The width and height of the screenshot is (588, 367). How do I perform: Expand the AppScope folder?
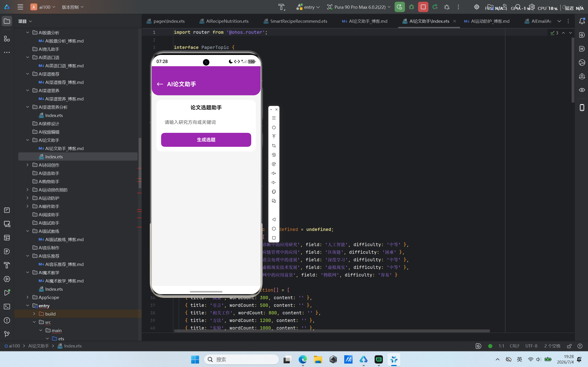[27, 297]
